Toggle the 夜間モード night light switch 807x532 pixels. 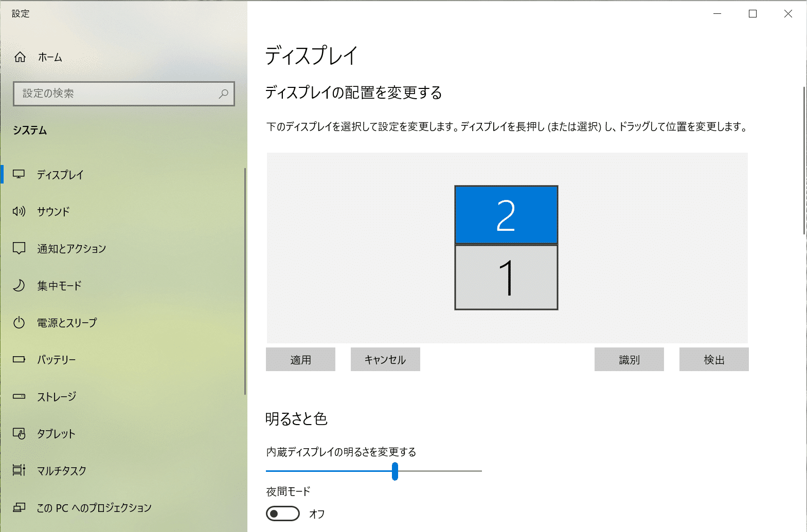[x=282, y=513]
